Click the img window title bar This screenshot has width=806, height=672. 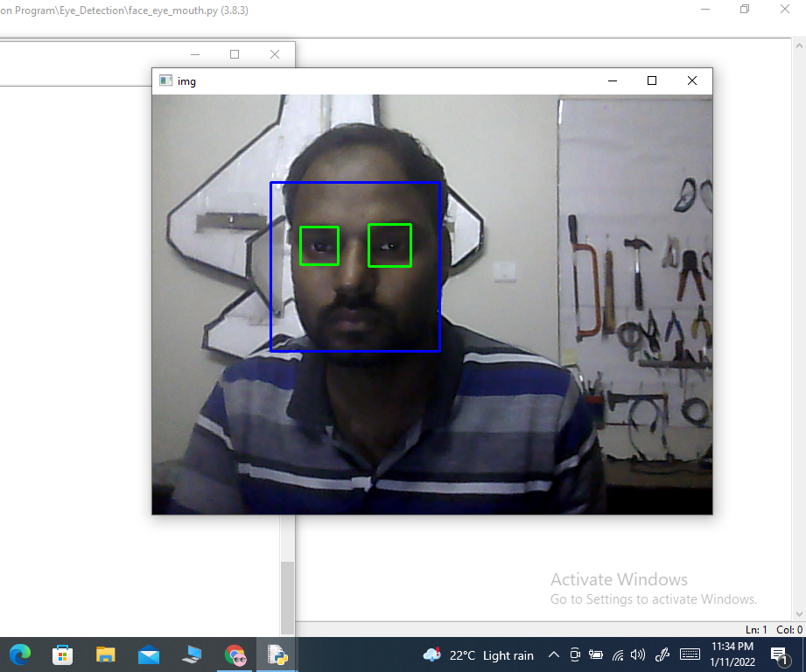(x=394, y=80)
